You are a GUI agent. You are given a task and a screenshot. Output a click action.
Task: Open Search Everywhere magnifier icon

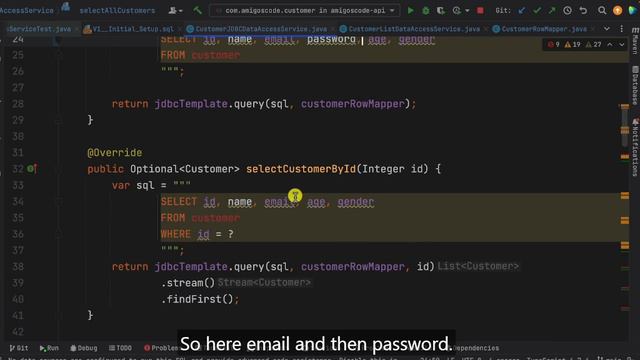click(x=602, y=11)
